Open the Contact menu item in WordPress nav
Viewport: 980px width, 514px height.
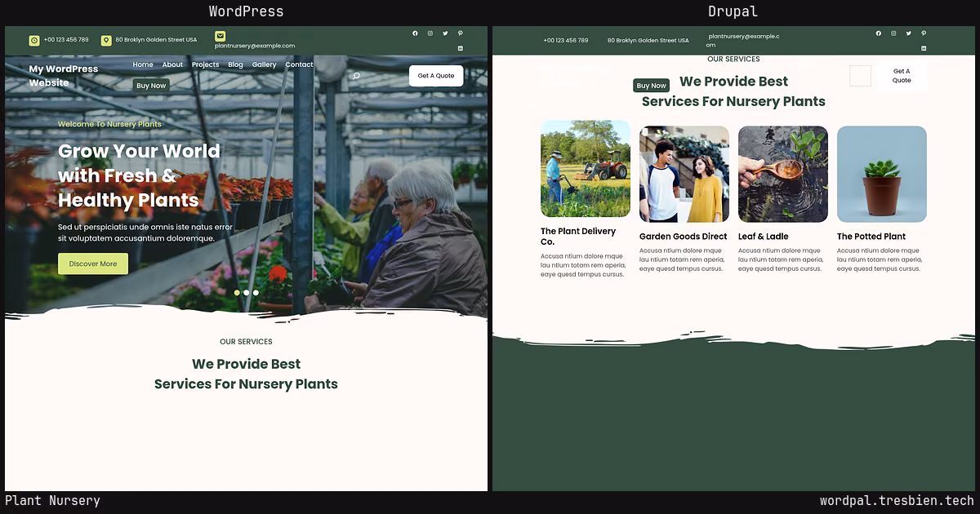pos(299,64)
